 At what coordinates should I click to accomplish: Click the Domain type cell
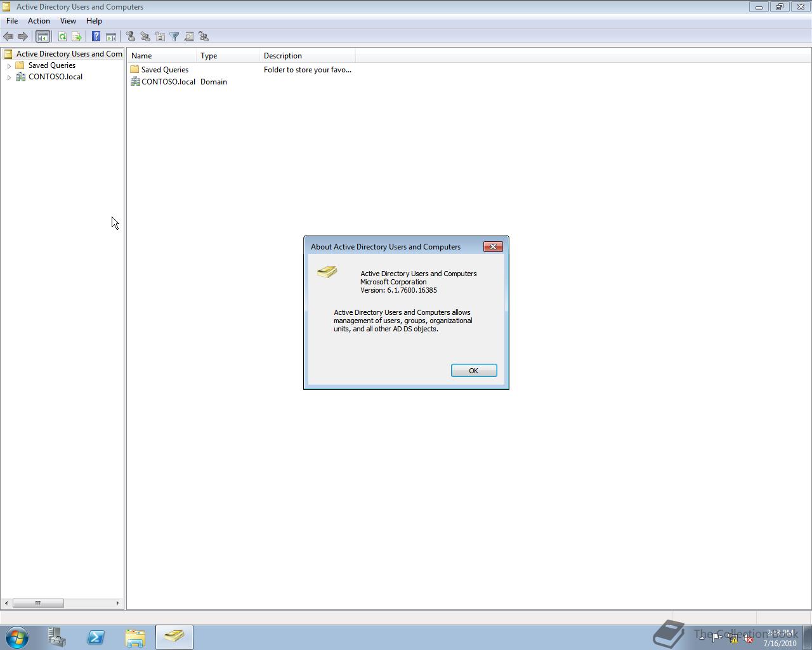[x=214, y=82]
